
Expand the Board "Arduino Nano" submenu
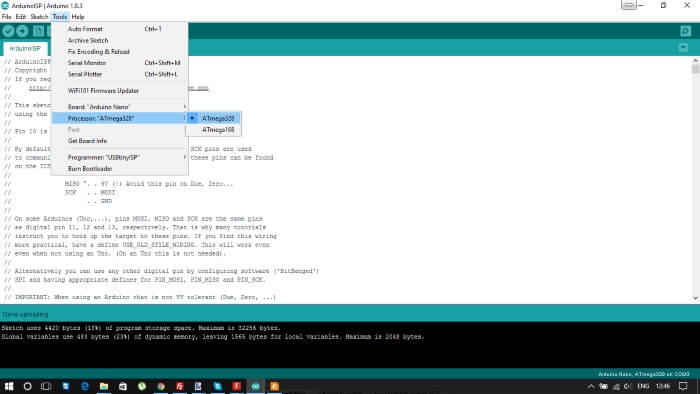[119, 107]
